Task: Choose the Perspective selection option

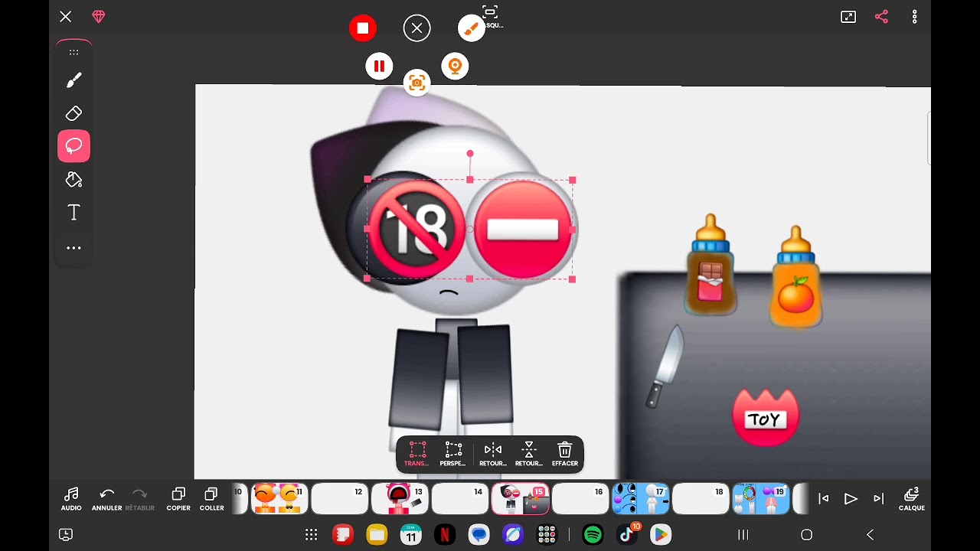Action: (453, 453)
